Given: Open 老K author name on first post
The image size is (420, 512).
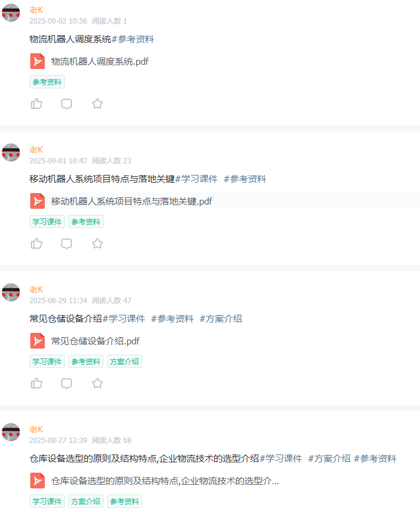Looking at the screenshot, I should click(36, 10).
